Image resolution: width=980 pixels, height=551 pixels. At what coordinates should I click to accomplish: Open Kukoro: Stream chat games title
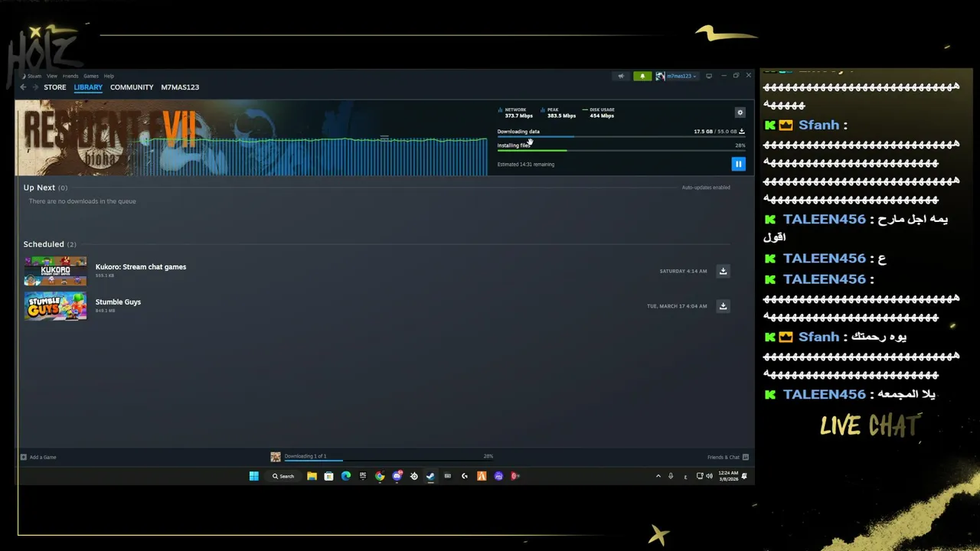point(141,267)
